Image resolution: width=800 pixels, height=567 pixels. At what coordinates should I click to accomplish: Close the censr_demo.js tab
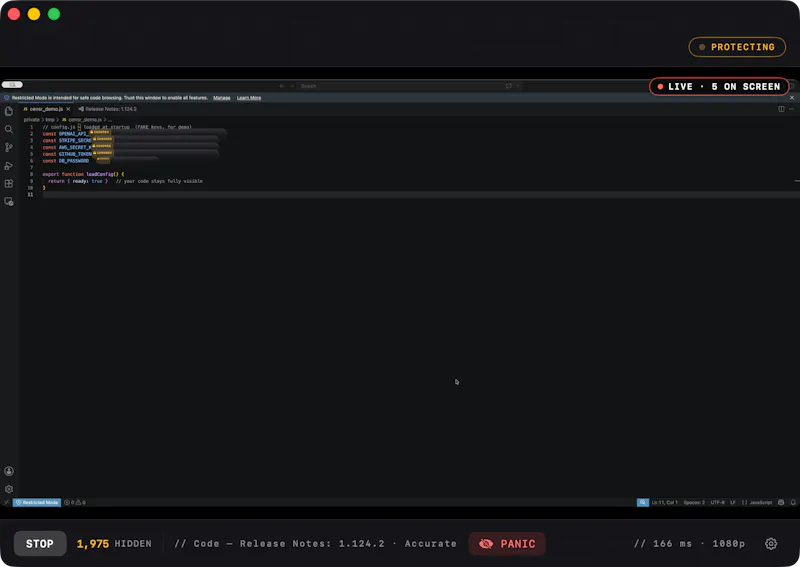coord(68,109)
